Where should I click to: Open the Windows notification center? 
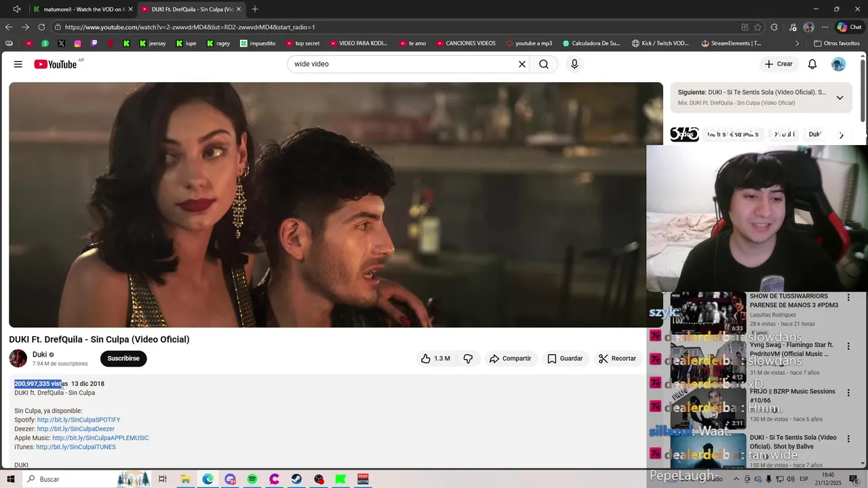(x=854, y=479)
